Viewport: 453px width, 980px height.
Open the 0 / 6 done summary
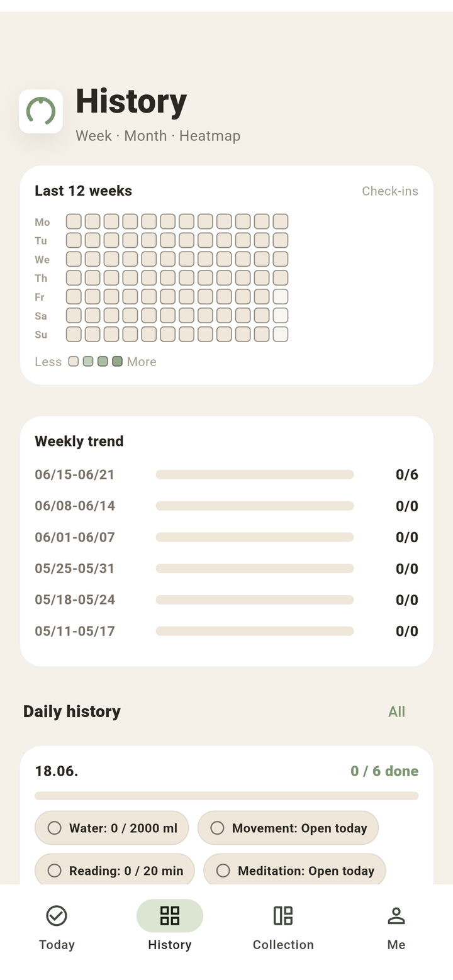[384, 771]
